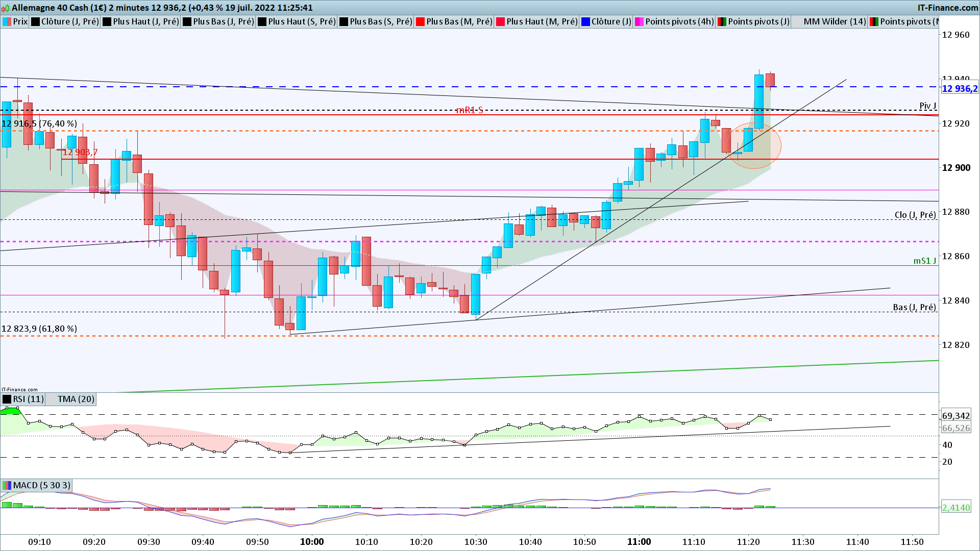This screenshot has height=551, width=980.
Task: Select the MM Wilder (14) indicator tab
Action: pyautogui.click(x=834, y=21)
